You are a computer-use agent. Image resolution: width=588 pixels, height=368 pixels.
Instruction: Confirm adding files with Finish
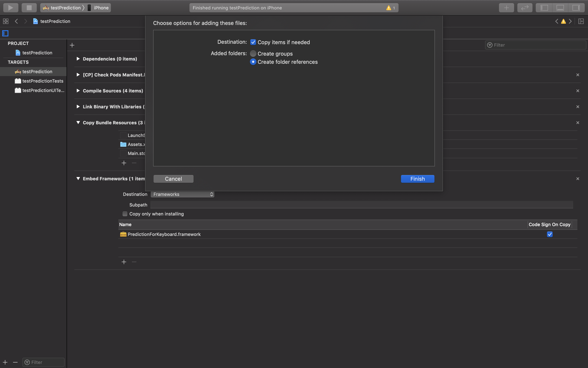click(418, 179)
